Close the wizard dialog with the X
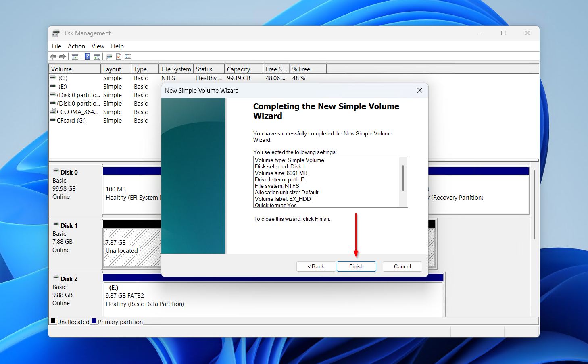 coord(419,91)
